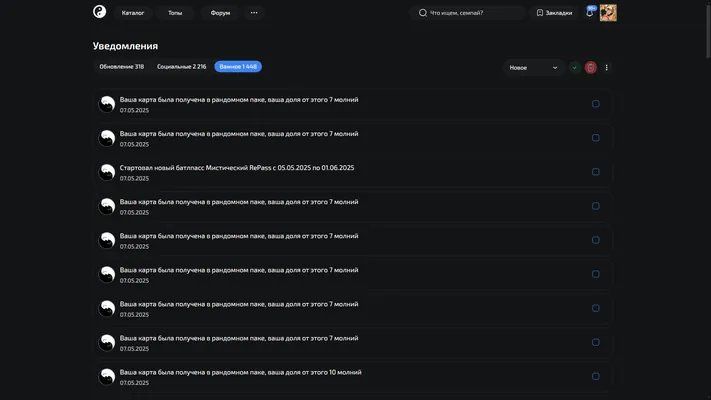Image resolution: width=711 pixels, height=400 pixels.
Task: Select the checkbox for the battlepass notification
Action: tap(595, 172)
